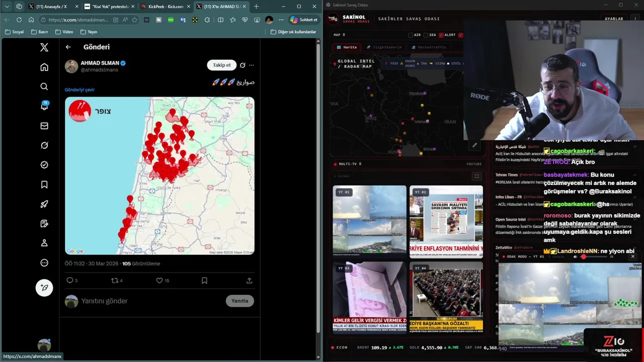Open Yayın bookmarks folder

coord(89,32)
